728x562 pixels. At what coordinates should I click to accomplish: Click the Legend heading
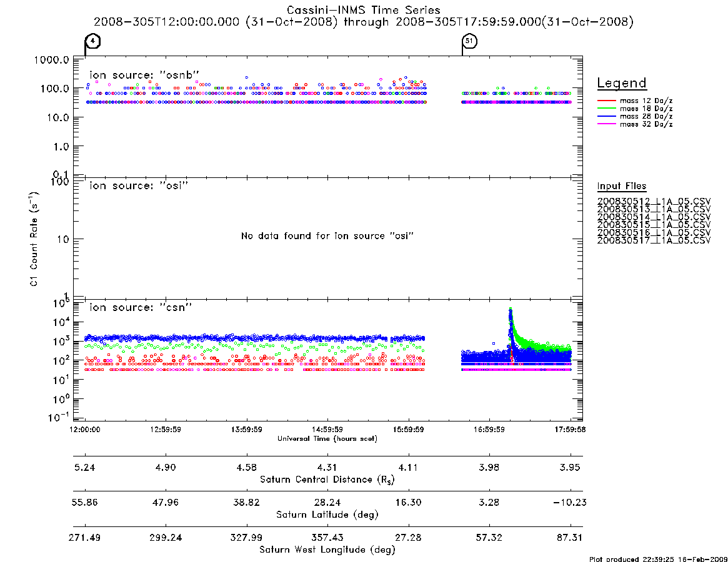[x=622, y=84]
